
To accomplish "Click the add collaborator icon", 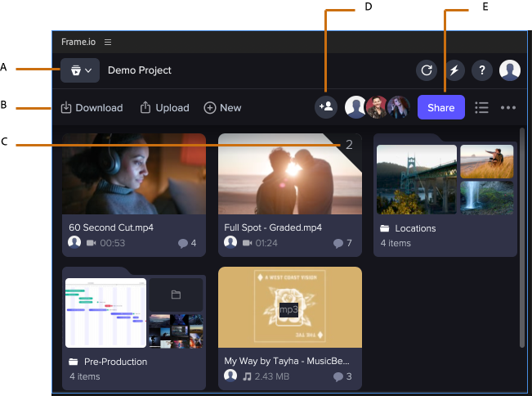I will coord(326,107).
